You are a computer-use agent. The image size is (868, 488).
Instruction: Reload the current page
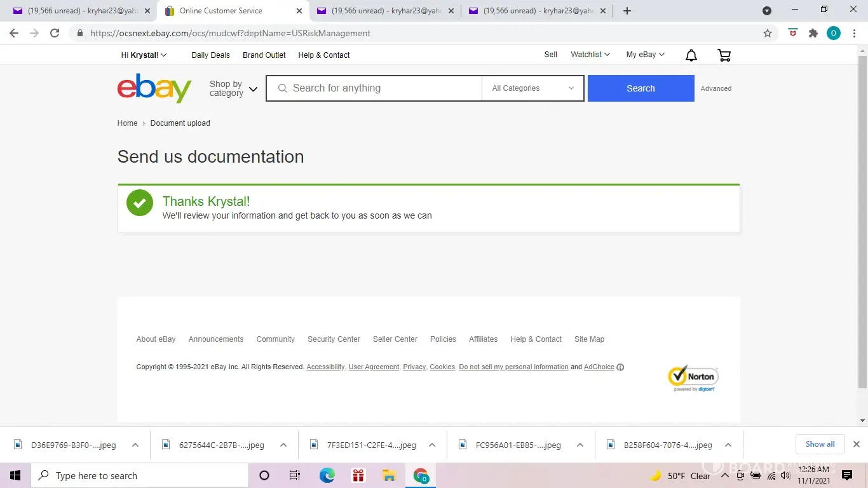click(x=55, y=33)
